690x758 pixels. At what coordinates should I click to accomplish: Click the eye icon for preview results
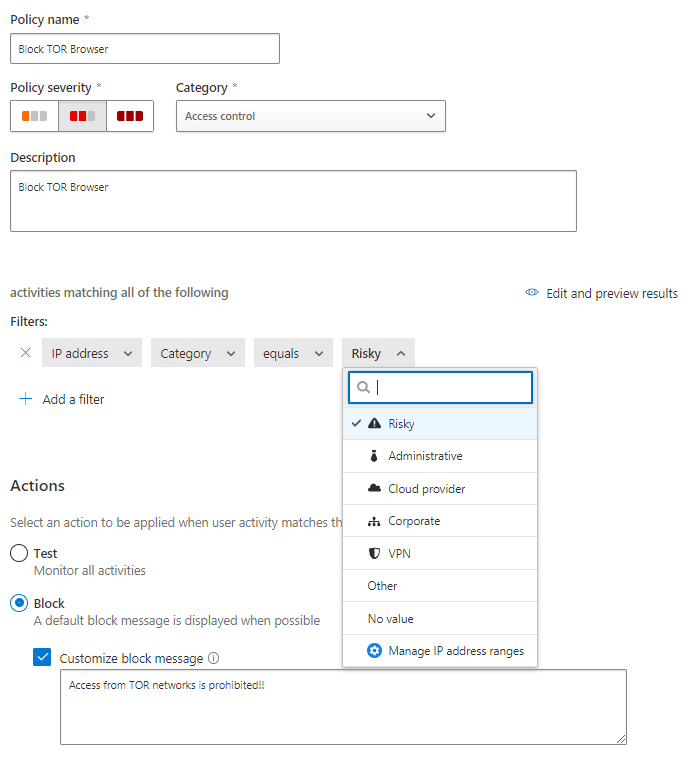[532, 293]
